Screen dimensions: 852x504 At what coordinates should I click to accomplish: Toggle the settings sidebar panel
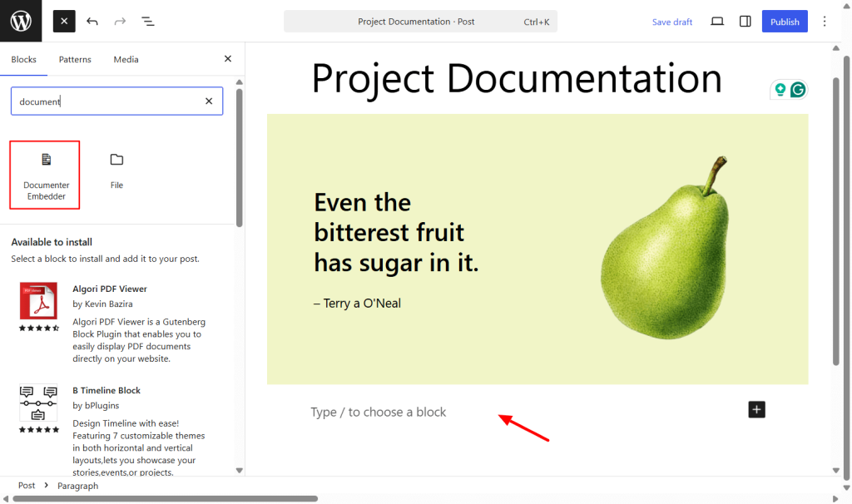pos(745,21)
